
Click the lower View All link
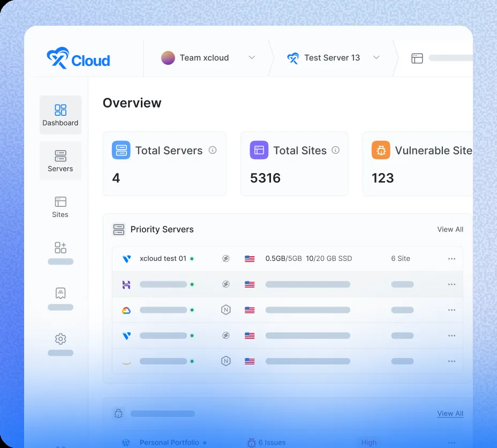(450, 414)
